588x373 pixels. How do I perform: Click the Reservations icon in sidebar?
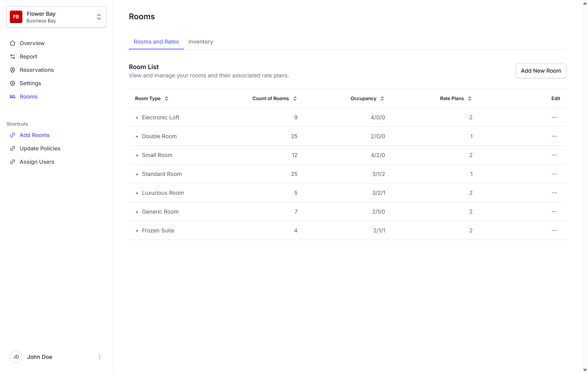tap(13, 70)
